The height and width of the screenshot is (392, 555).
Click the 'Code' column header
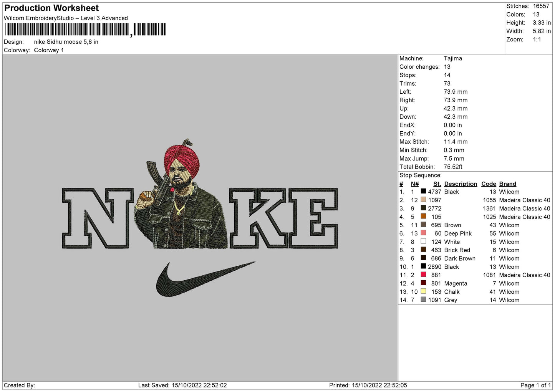click(489, 184)
